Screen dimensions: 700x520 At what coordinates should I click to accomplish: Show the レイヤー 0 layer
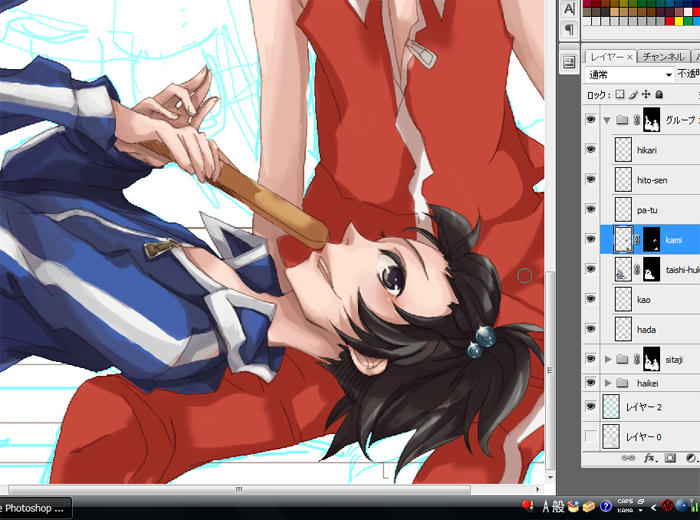pos(591,436)
